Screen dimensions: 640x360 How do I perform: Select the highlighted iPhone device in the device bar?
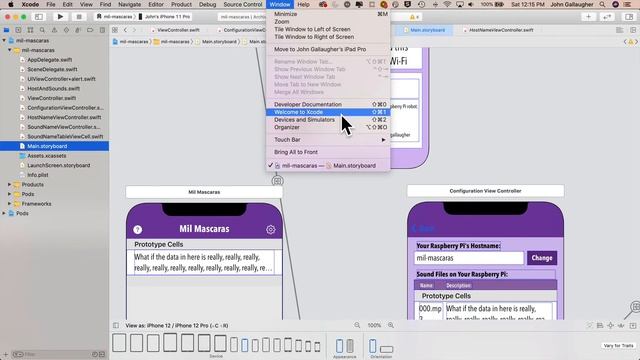tap(244, 345)
